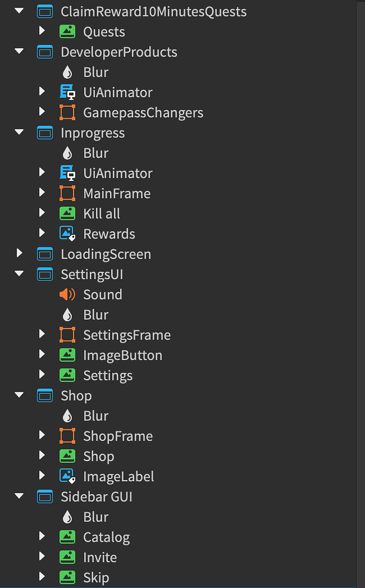
Task: Click the ShopFrame frame icon
Action: tap(67, 436)
